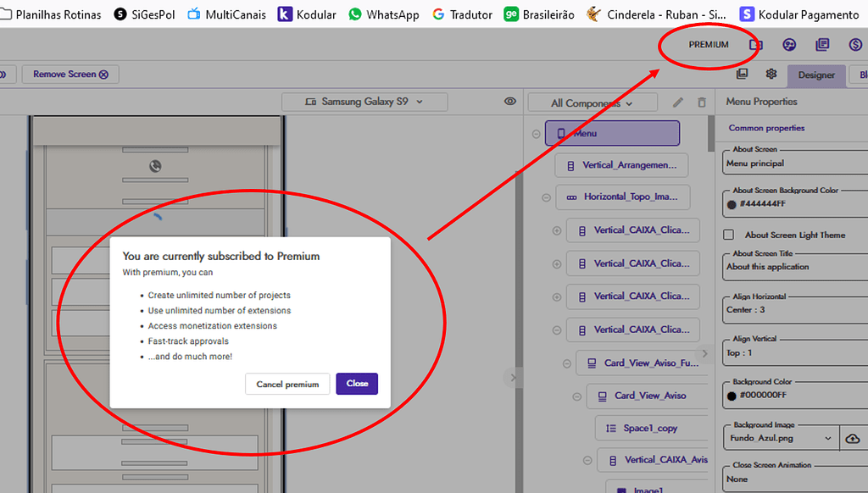
Task: Click the dollar sign icon
Action: pyautogui.click(x=855, y=45)
